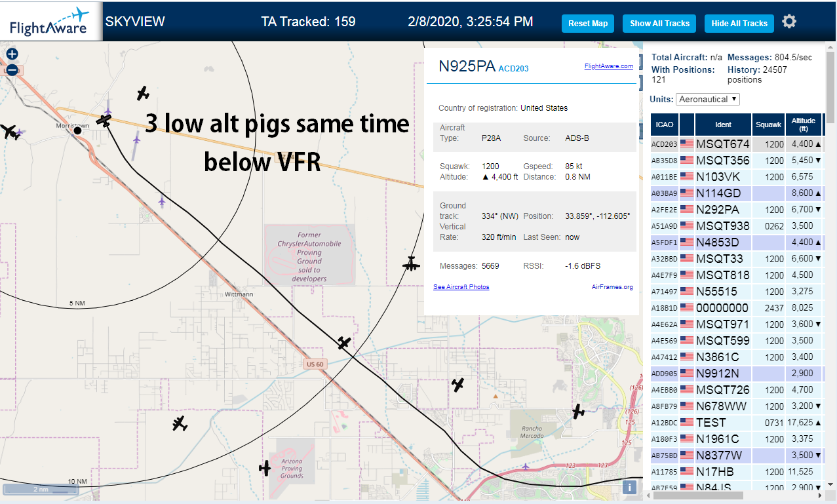Open the FlightAware.com link in the info panel
This screenshot has height=504, width=837.
pos(608,66)
